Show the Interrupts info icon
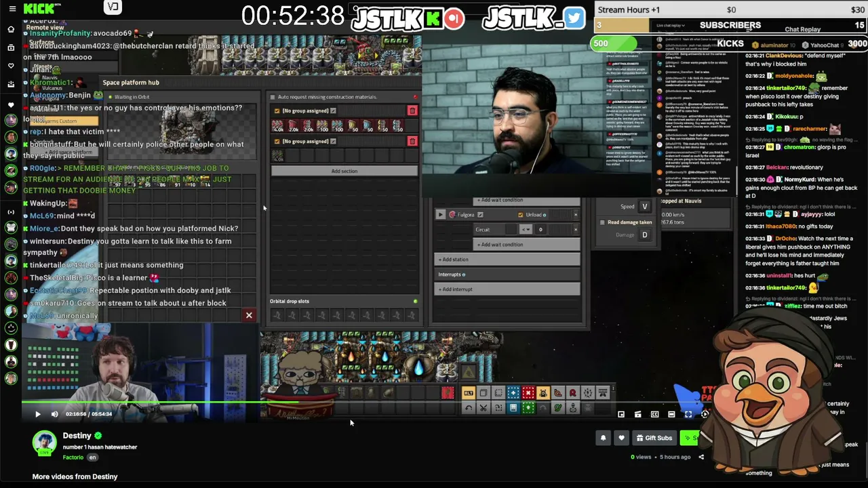The height and width of the screenshot is (488, 868). coord(463,274)
